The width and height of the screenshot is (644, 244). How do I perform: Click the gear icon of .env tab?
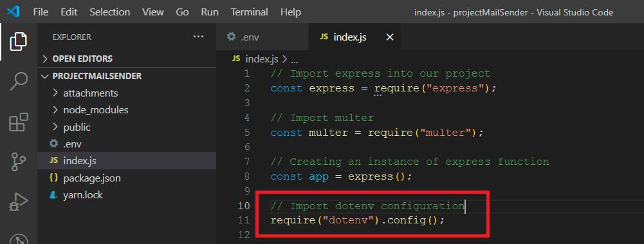coord(231,37)
